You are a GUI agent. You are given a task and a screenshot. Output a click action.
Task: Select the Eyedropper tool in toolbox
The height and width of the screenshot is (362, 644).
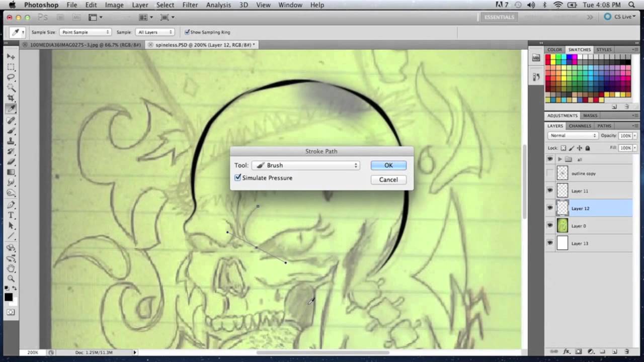tap(11, 109)
